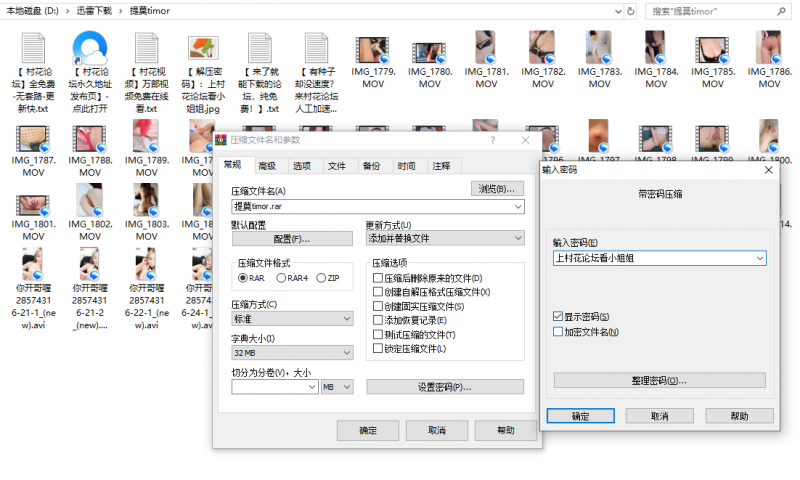This screenshot has height=480, width=800.
Task: Select the ZIP archive format radio button
Action: click(x=321, y=278)
